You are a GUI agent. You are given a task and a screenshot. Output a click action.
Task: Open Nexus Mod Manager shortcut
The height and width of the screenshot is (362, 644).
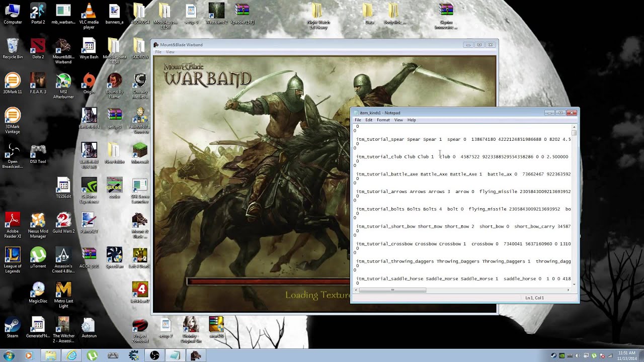coord(38,225)
